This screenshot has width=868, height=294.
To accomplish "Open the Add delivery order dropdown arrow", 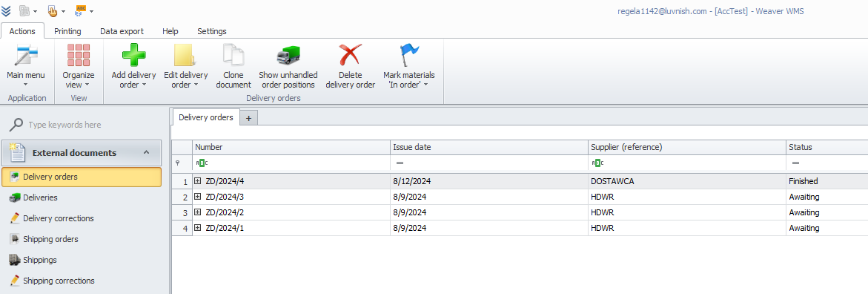I will click(x=144, y=85).
